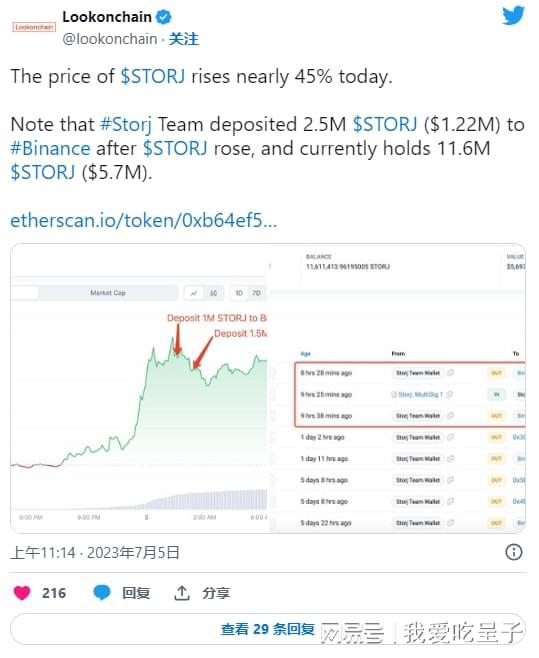
Task: Open the Storj MultiSig 1 address link
Action: coord(420,394)
